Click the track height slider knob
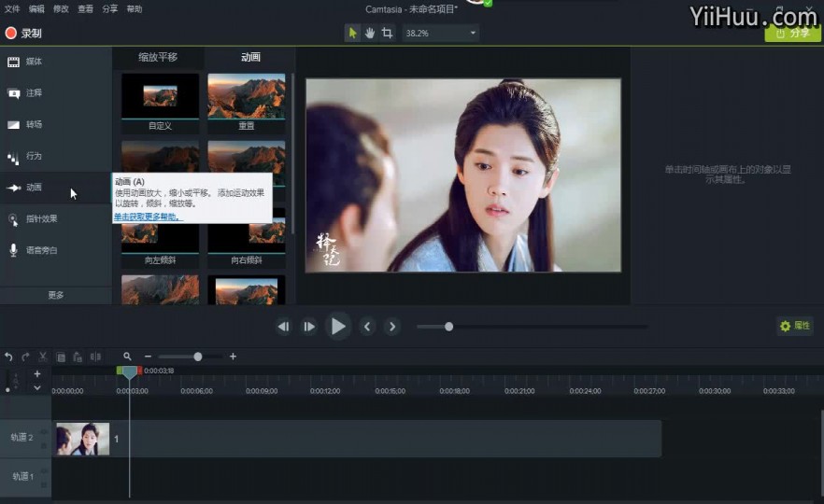This screenshot has width=824, height=504. pyautogui.click(x=7, y=390)
